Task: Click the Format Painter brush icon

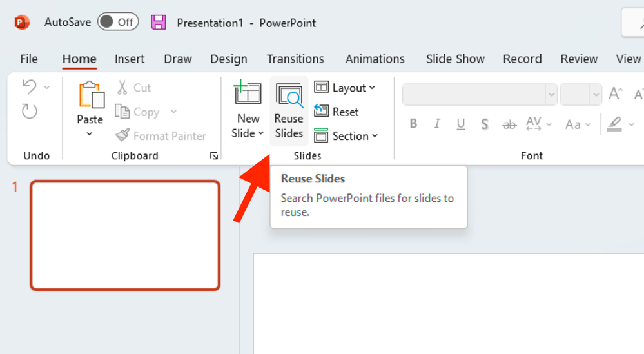Action: [x=122, y=136]
